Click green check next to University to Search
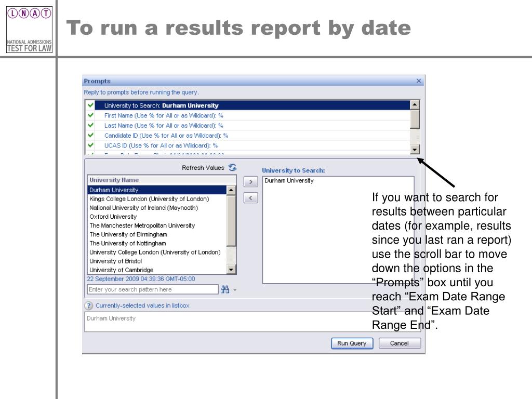 pyautogui.click(x=90, y=105)
